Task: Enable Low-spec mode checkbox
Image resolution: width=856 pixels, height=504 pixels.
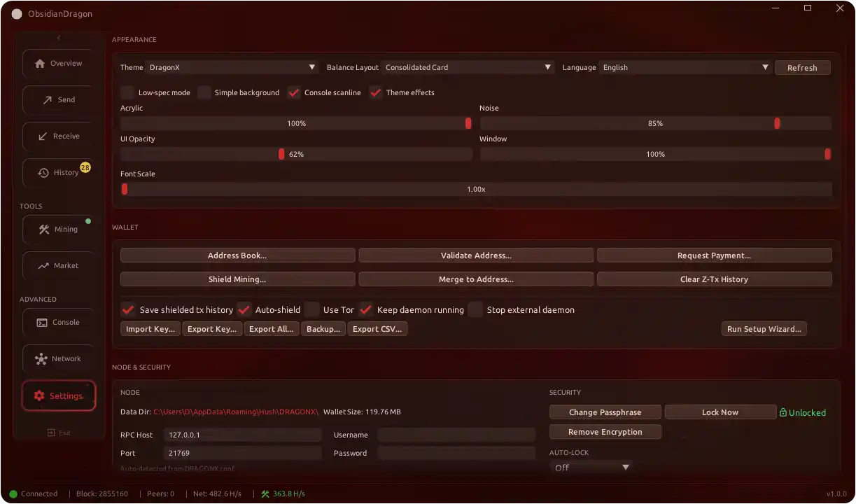Action: [x=127, y=92]
